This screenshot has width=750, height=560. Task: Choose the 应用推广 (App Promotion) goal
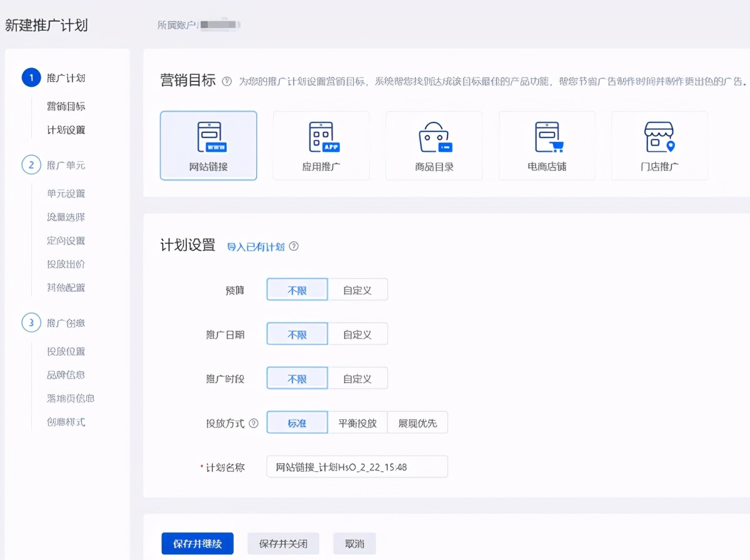click(x=321, y=145)
